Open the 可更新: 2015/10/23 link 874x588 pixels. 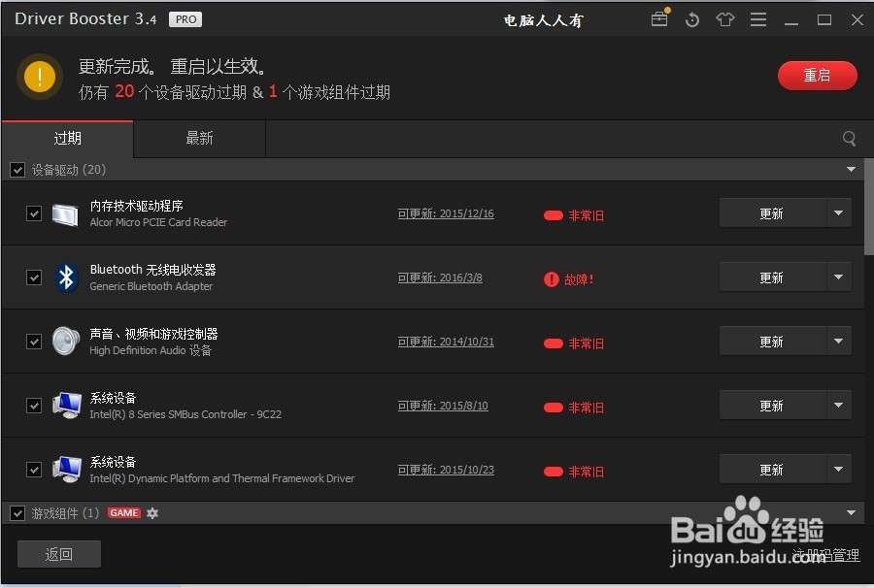coord(446,470)
